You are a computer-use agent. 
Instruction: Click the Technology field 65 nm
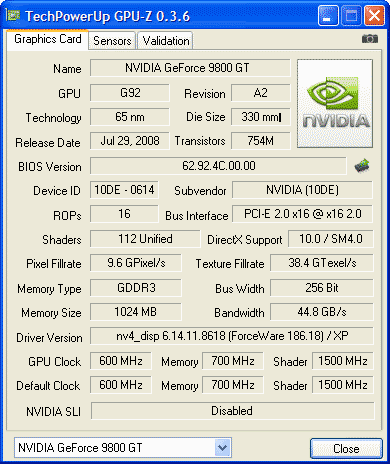[130, 117]
